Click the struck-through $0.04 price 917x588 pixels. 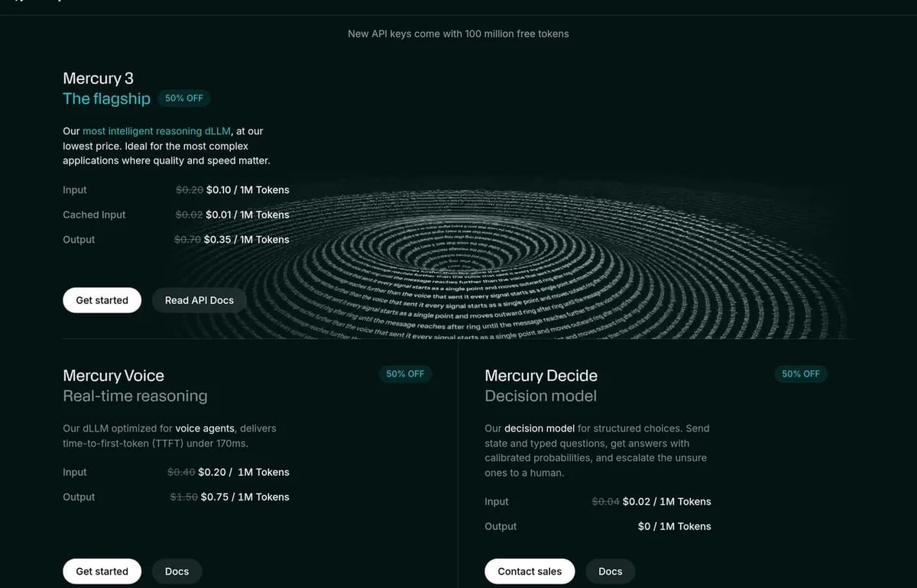[606, 502]
